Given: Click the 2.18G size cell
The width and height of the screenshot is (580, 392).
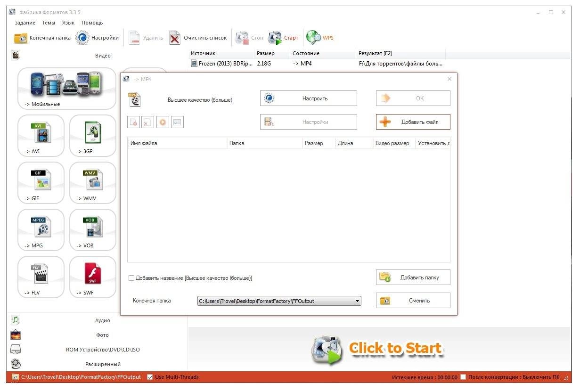Looking at the screenshot, I should [x=264, y=64].
